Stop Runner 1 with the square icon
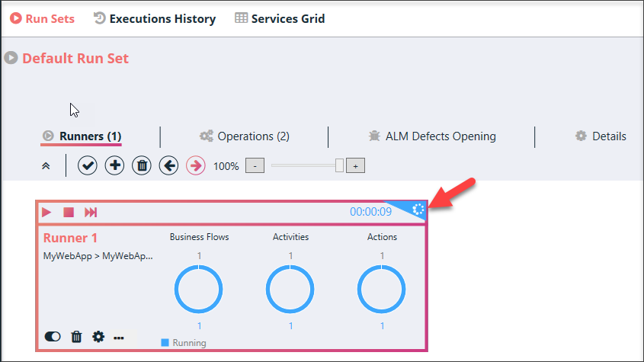This screenshot has width=644, height=362. tap(69, 212)
